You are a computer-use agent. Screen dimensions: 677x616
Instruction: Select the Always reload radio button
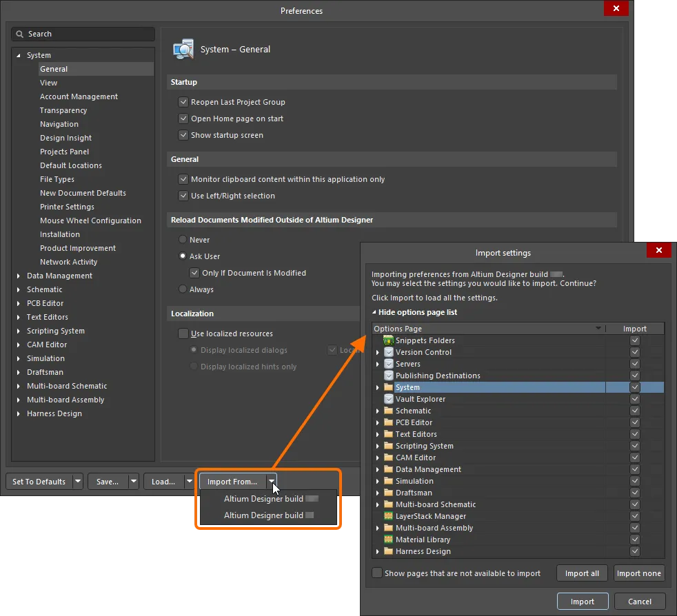click(183, 289)
